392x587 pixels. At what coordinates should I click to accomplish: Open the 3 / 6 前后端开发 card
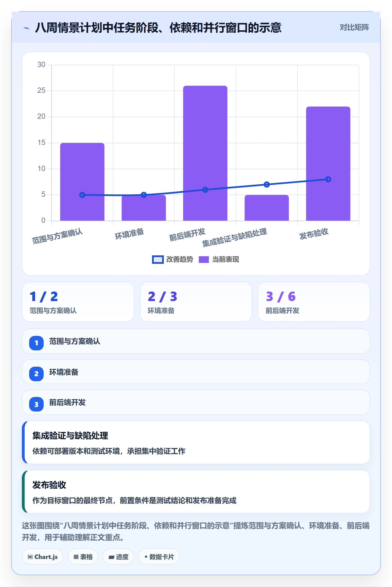point(314,302)
